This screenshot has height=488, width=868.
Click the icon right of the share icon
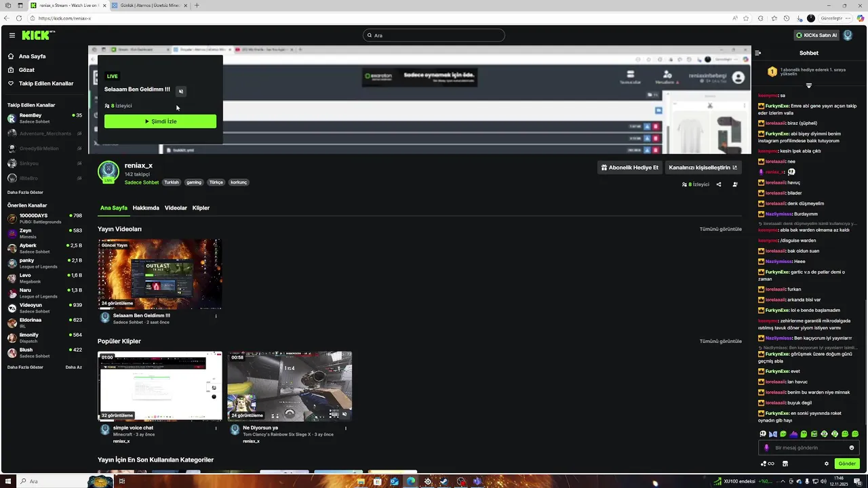click(735, 184)
